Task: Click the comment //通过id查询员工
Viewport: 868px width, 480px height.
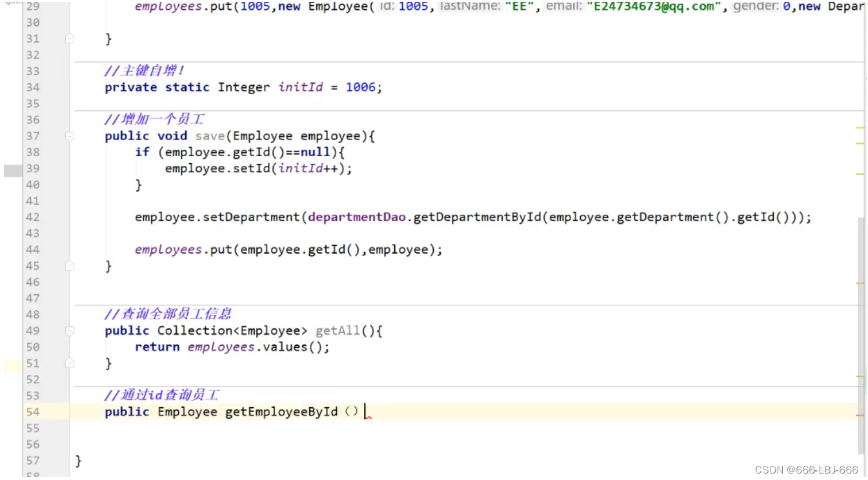Action: tap(162, 395)
